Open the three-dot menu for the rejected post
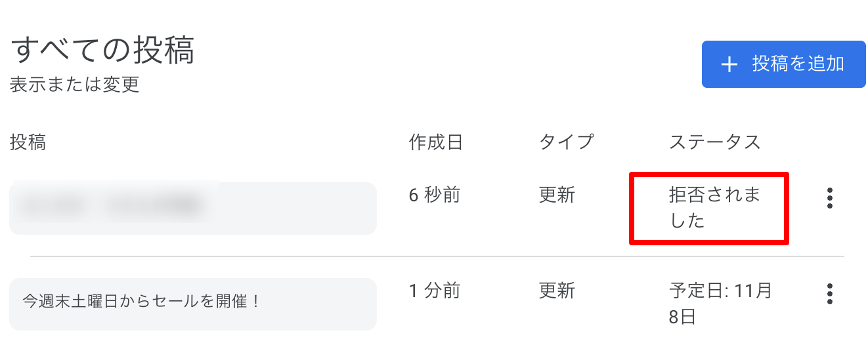The height and width of the screenshot is (341, 868). tap(830, 197)
